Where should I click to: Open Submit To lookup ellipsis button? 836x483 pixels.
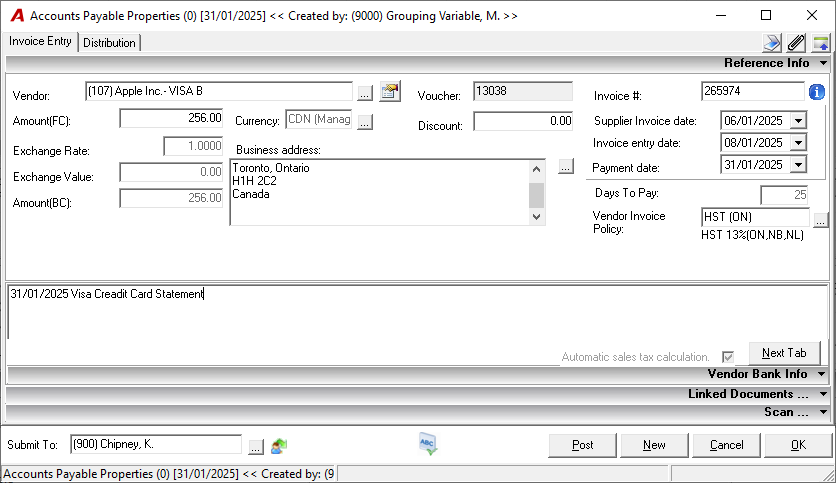coord(256,447)
